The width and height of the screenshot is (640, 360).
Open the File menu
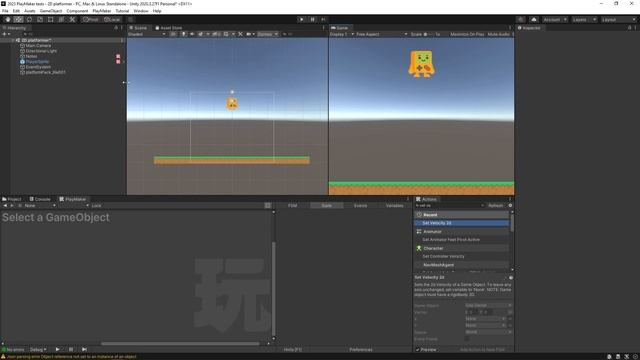[x=5, y=11]
